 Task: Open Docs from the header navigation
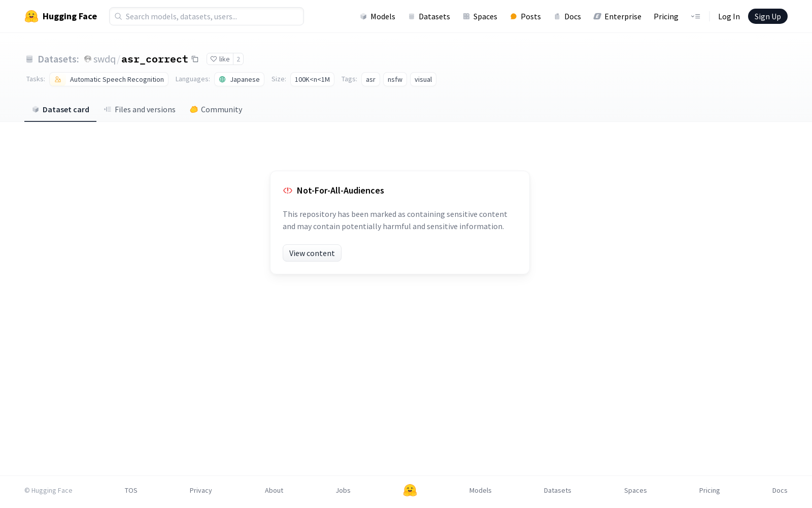[567, 16]
